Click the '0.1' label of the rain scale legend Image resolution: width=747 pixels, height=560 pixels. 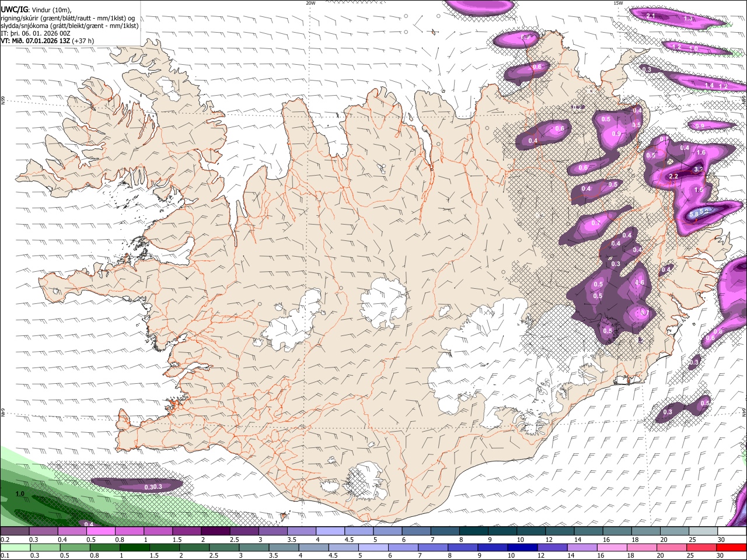click(x=5, y=555)
